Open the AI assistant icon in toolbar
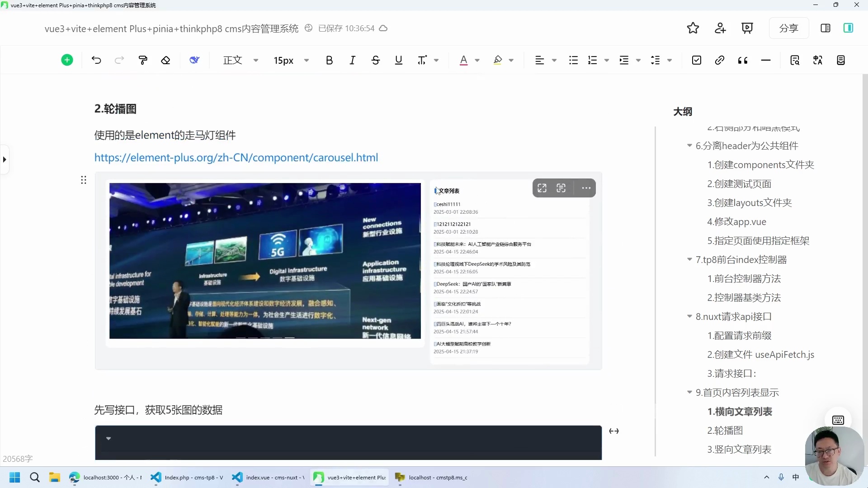The width and height of the screenshot is (868, 488). [194, 60]
